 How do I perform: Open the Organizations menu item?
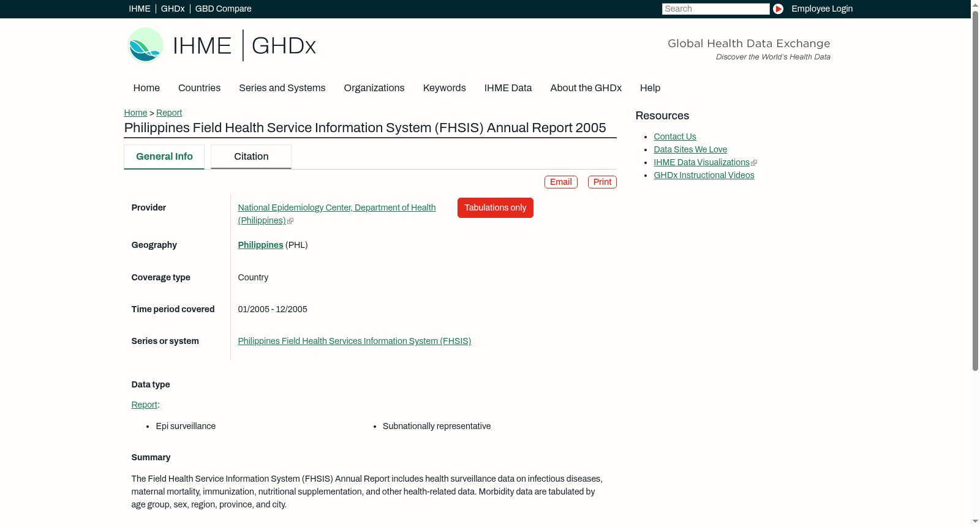pyautogui.click(x=374, y=88)
